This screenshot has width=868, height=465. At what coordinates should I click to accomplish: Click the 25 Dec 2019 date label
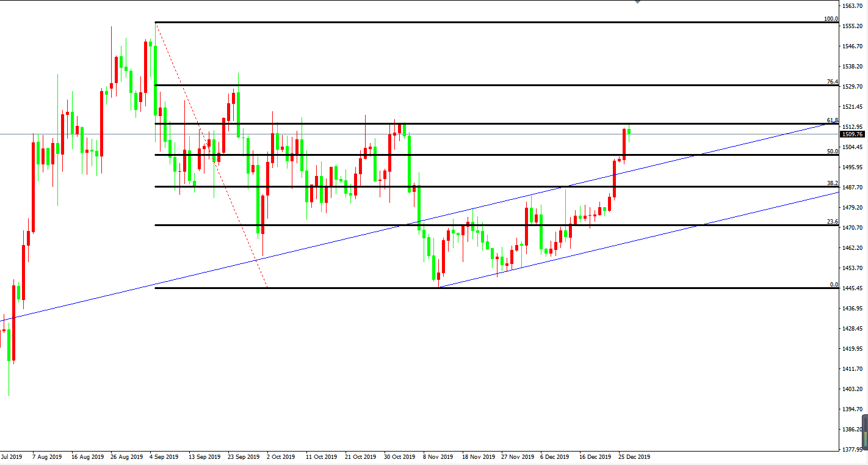coord(635,456)
